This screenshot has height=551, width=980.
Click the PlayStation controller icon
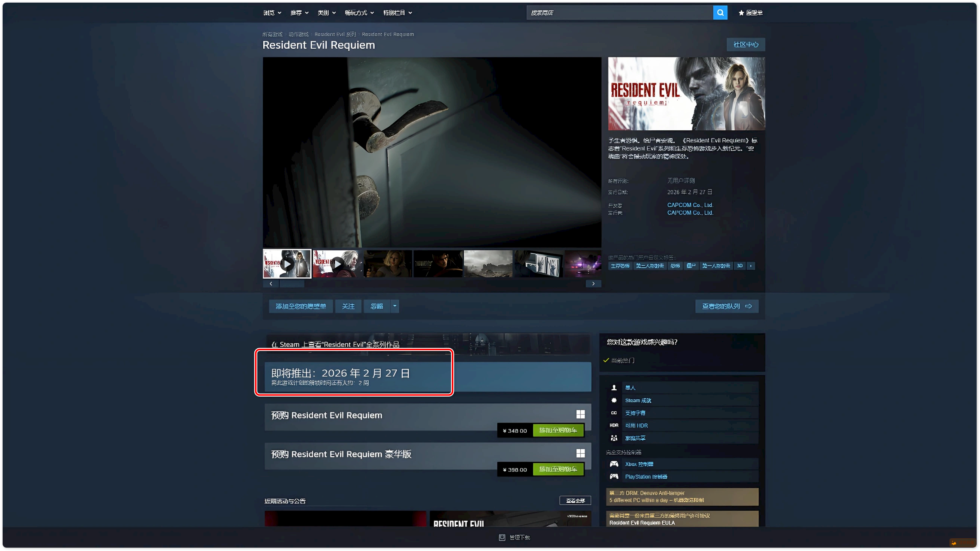pyautogui.click(x=614, y=476)
